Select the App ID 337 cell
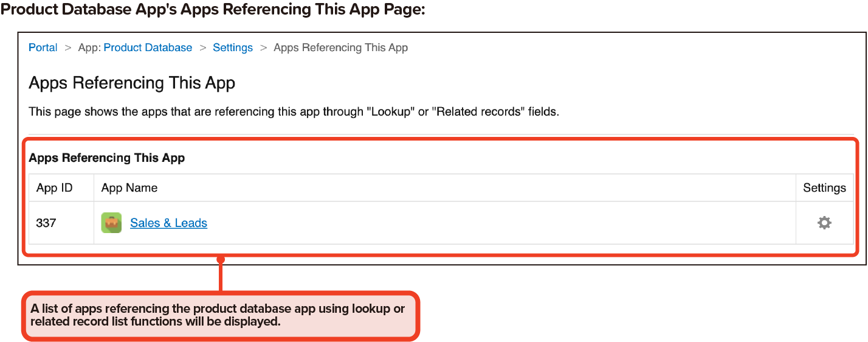The height and width of the screenshot is (342, 868). 46,223
